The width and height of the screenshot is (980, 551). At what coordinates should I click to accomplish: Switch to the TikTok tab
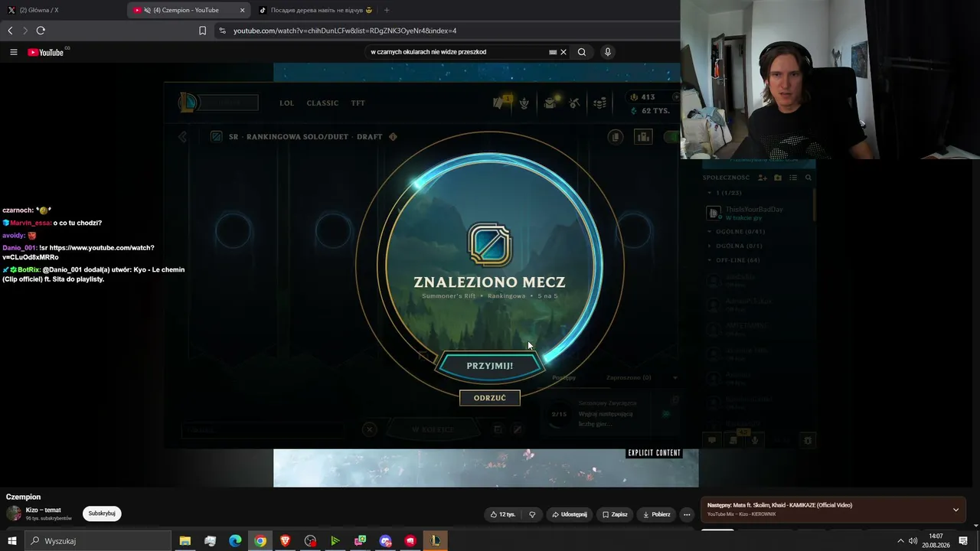pyautogui.click(x=315, y=10)
